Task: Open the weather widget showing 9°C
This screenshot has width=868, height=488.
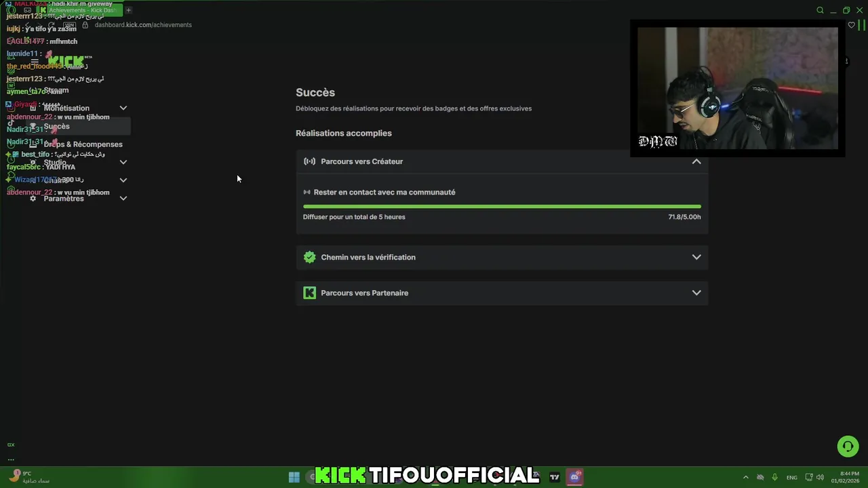Action: pyautogui.click(x=28, y=477)
